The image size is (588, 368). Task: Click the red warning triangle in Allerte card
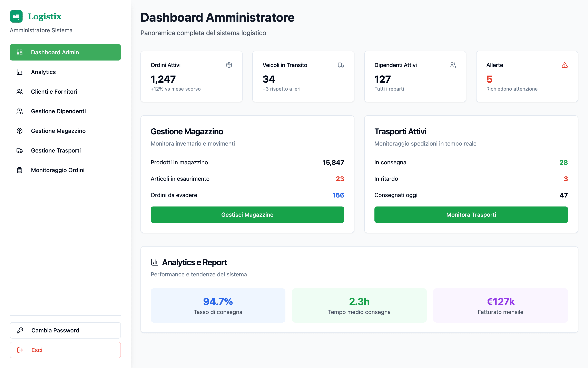(x=565, y=65)
